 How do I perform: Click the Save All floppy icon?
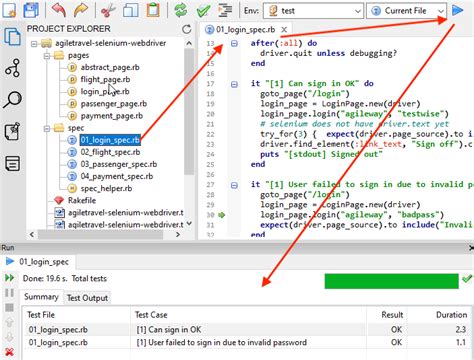[x=31, y=10]
